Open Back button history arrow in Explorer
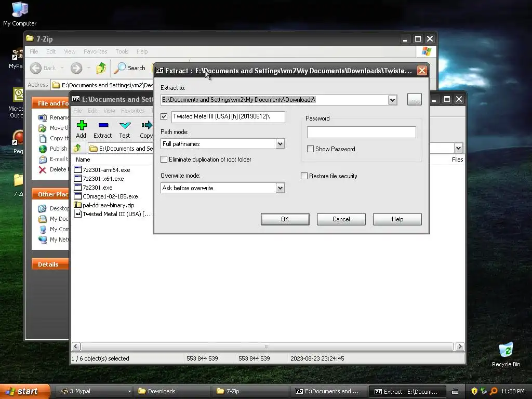 (62, 68)
